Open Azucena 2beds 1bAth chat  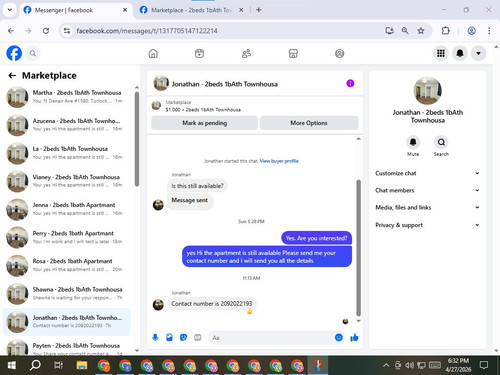(x=67, y=125)
